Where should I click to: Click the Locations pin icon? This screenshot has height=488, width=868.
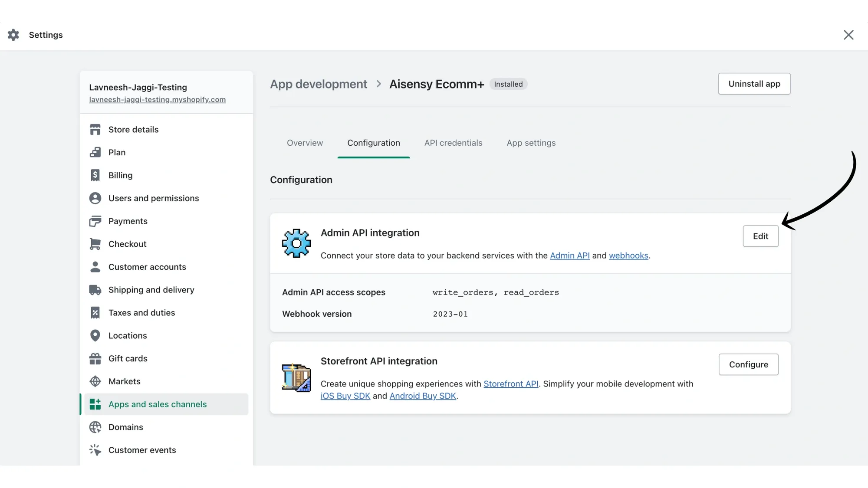pyautogui.click(x=95, y=335)
